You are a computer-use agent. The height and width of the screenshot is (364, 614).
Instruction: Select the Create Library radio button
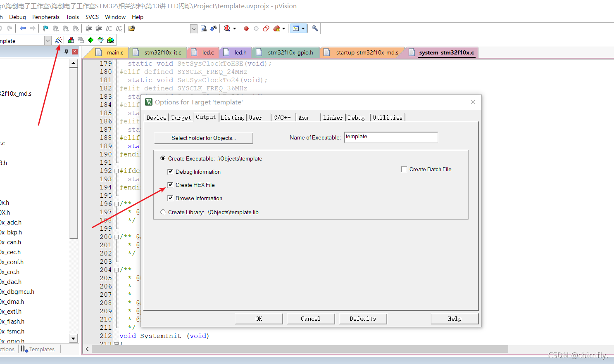(163, 212)
